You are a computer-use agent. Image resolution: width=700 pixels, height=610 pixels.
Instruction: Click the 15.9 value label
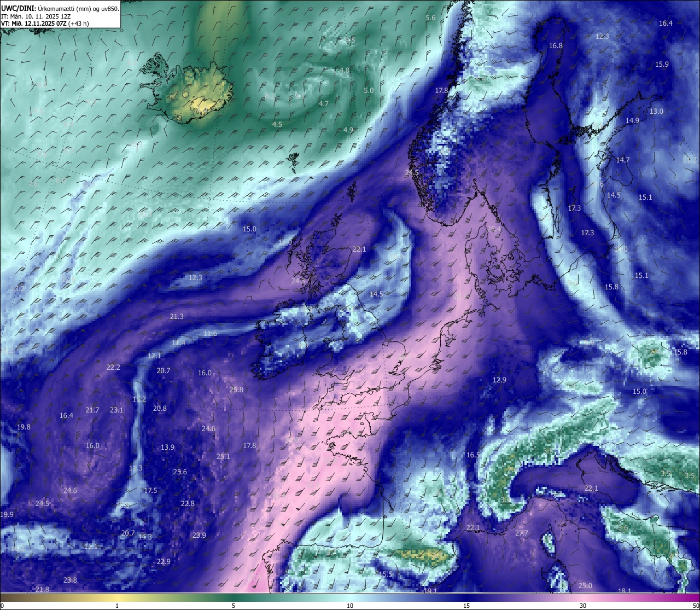click(662, 65)
